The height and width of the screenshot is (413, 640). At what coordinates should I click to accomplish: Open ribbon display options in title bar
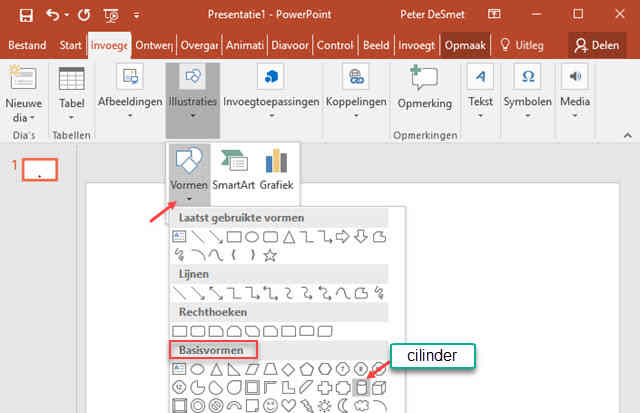[494, 14]
